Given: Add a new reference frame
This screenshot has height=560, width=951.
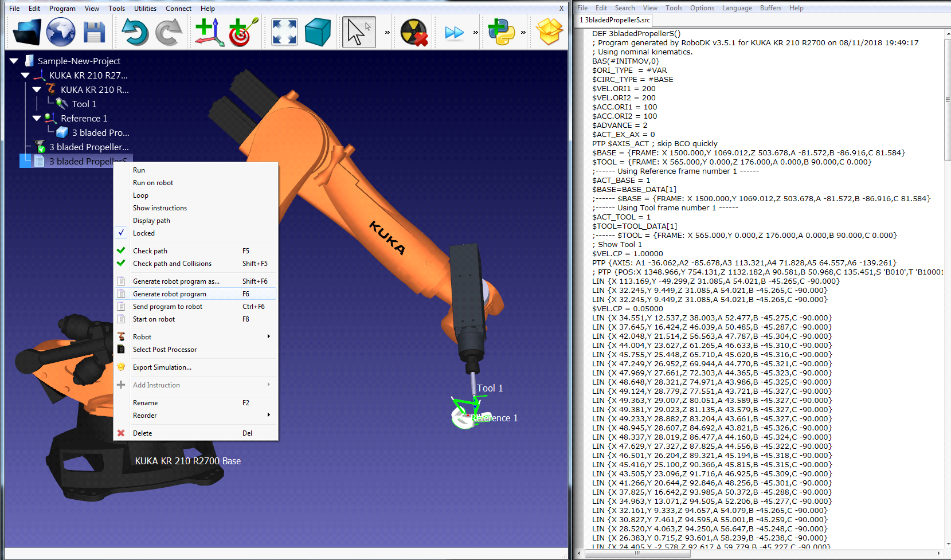Looking at the screenshot, I should [x=208, y=32].
